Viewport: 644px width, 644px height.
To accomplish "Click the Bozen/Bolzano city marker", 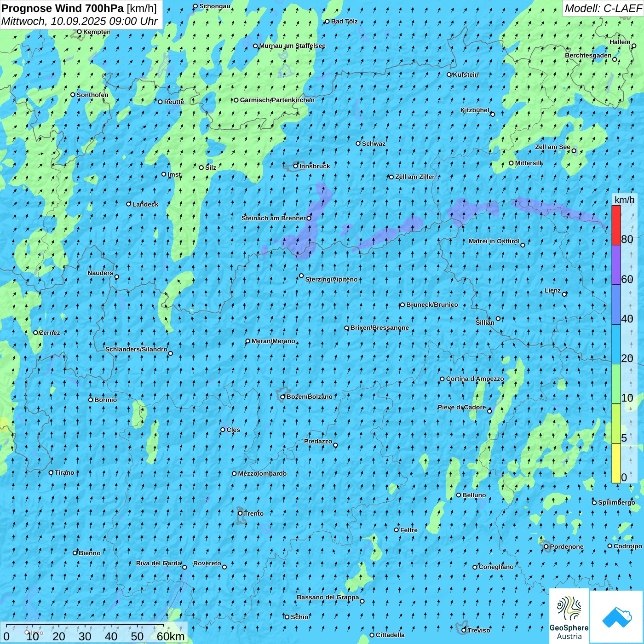I will tap(283, 397).
